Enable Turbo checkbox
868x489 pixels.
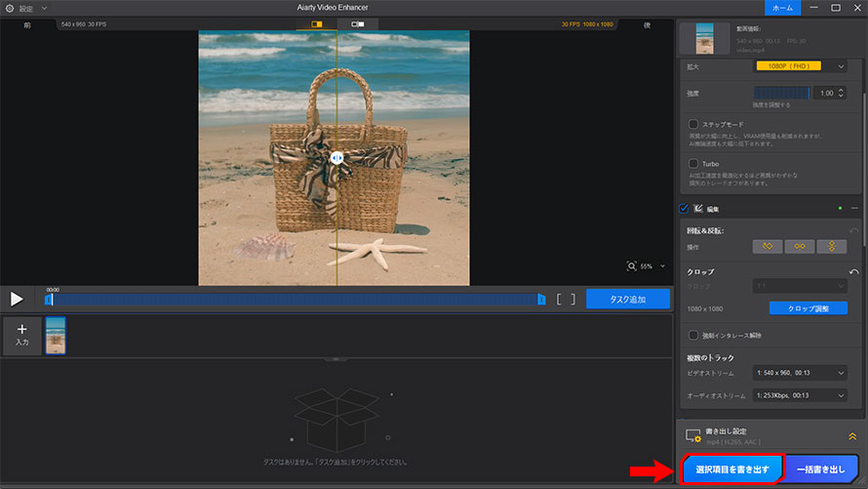[693, 163]
